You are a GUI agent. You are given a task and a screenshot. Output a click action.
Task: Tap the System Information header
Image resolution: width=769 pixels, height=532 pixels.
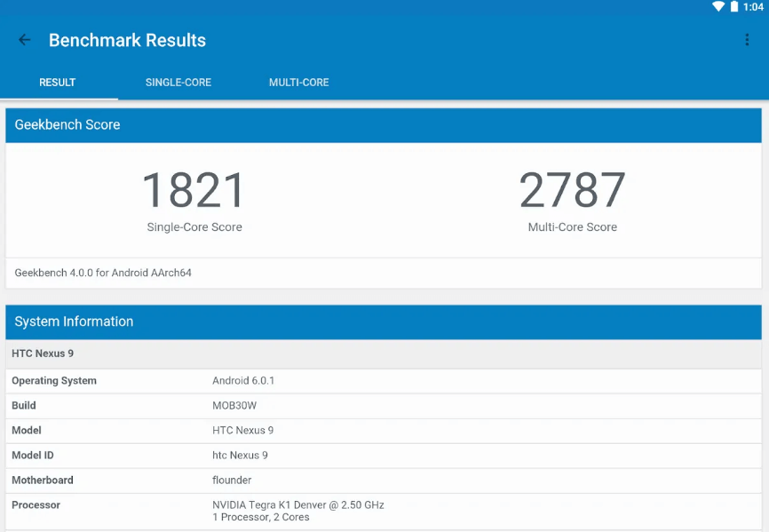click(384, 322)
